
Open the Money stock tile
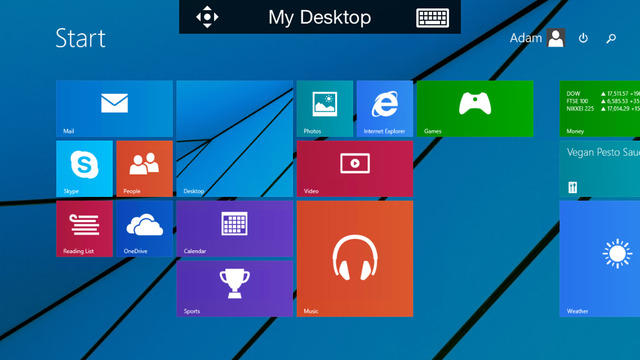pyautogui.click(x=600, y=109)
